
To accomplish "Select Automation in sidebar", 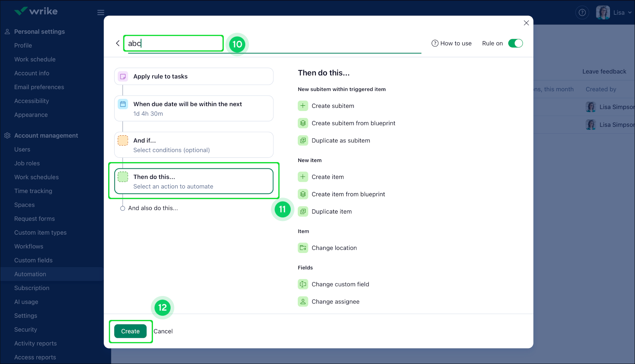I will point(52,274).
